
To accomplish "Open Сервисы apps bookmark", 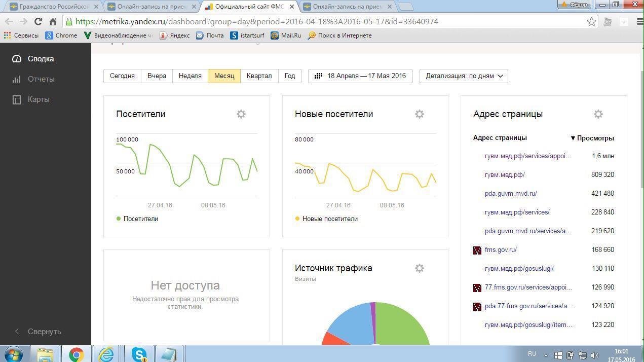I will (21, 35).
